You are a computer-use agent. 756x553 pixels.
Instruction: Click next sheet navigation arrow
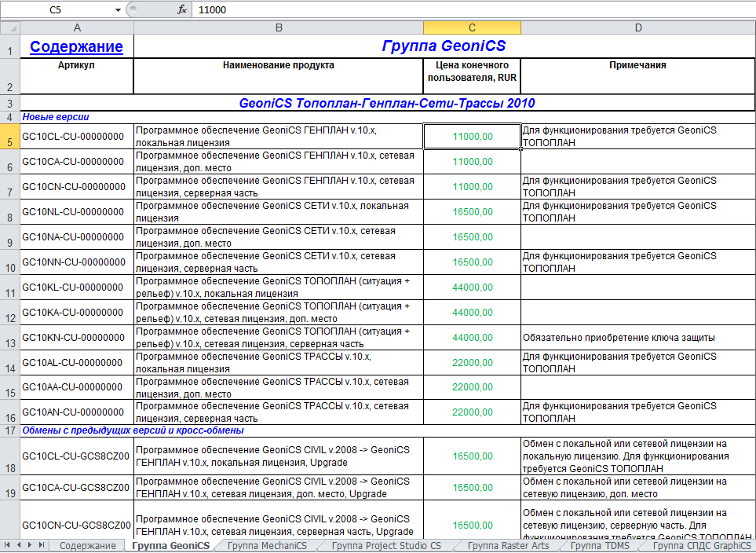31,546
